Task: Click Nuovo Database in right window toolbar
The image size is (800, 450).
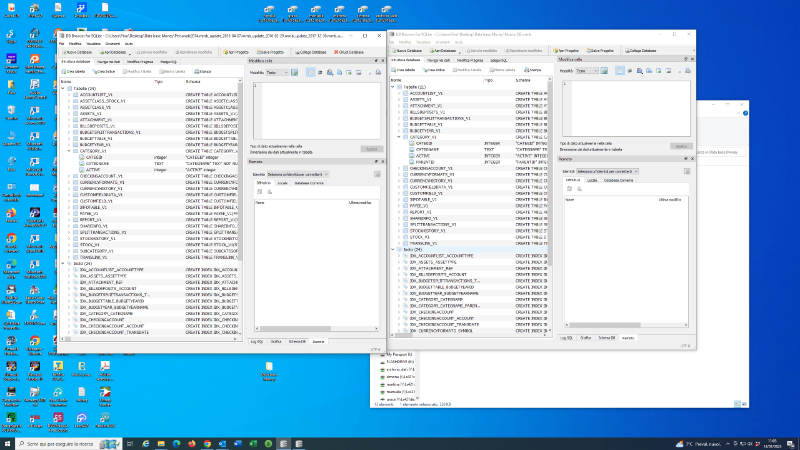Action: [x=407, y=51]
